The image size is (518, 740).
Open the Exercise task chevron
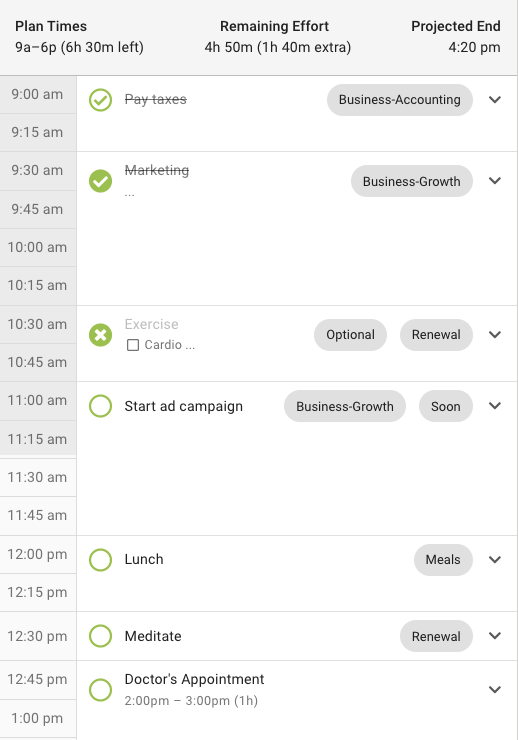click(x=495, y=335)
